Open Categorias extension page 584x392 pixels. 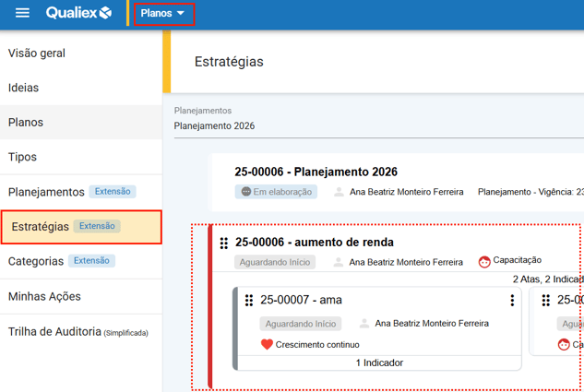click(x=36, y=262)
